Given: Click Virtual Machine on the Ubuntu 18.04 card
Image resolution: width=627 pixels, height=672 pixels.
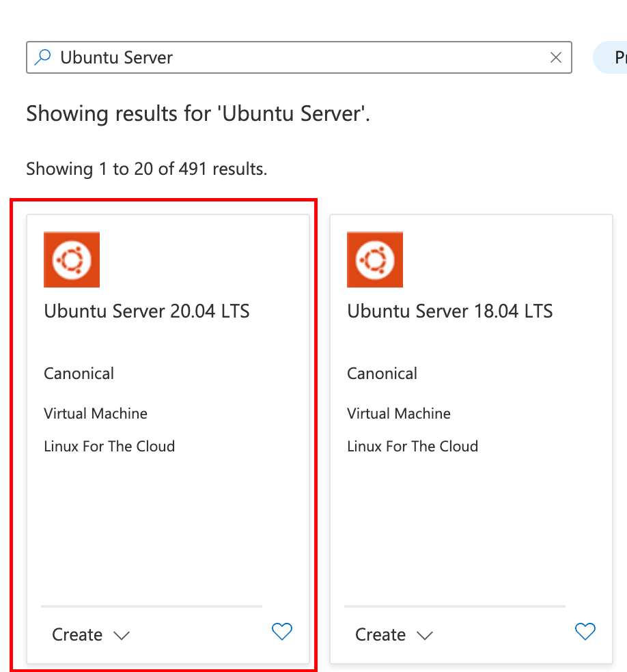Looking at the screenshot, I should point(399,414).
